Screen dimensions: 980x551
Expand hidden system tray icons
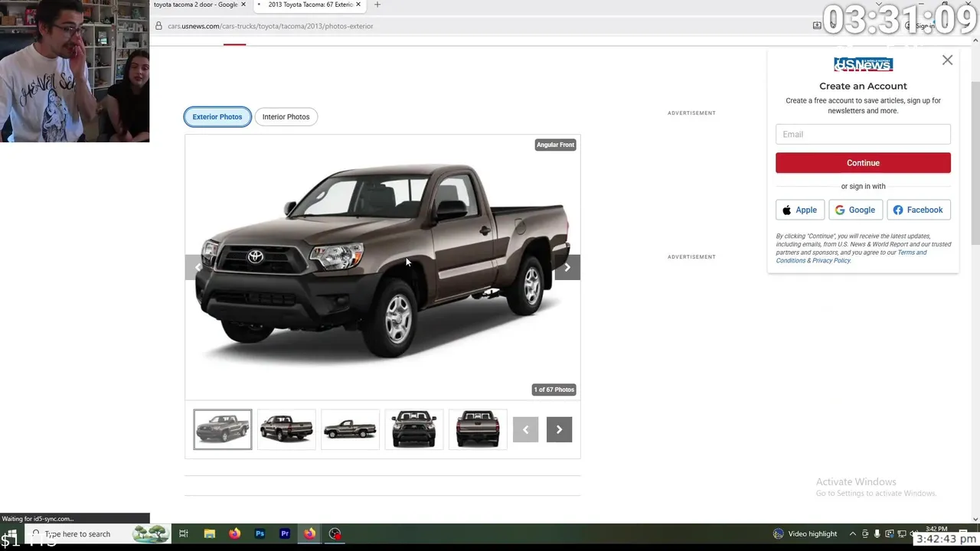(852, 534)
